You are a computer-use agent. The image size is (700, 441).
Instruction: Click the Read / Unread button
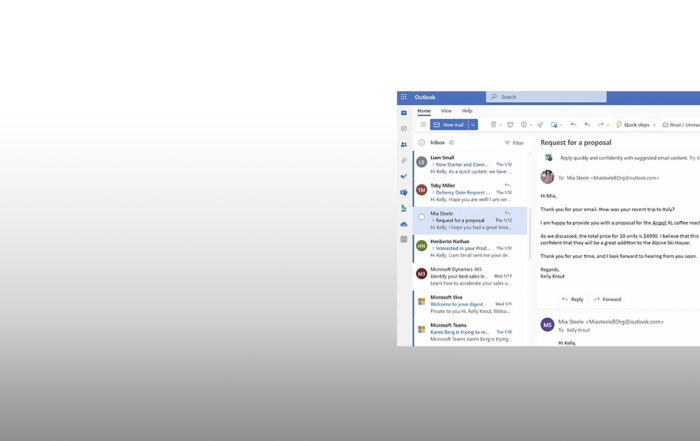click(681, 125)
